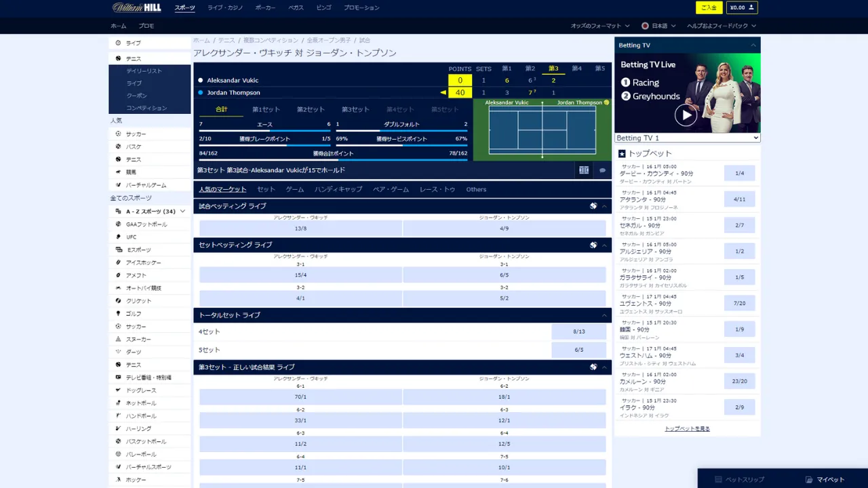868x488 pixels.
Task: Select サッカー icon in the 人気 list
Action: pyautogui.click(x=119, y=134)
